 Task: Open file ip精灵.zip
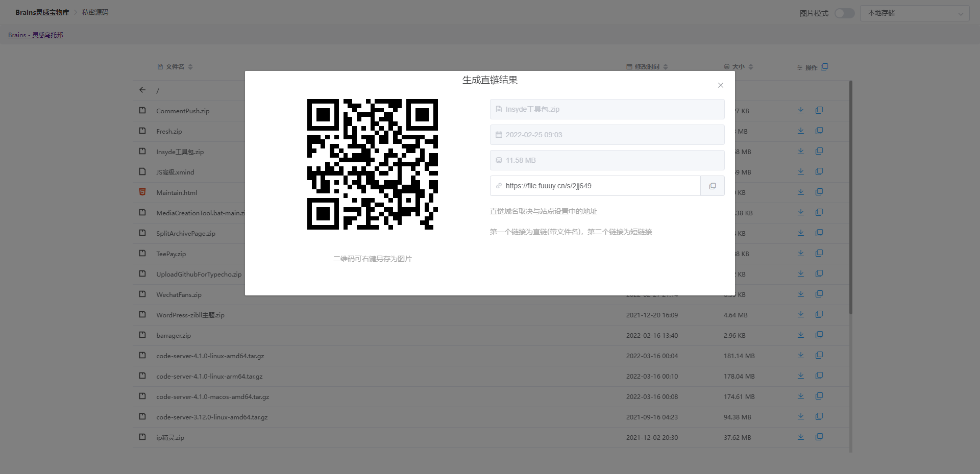coord(170,438)
